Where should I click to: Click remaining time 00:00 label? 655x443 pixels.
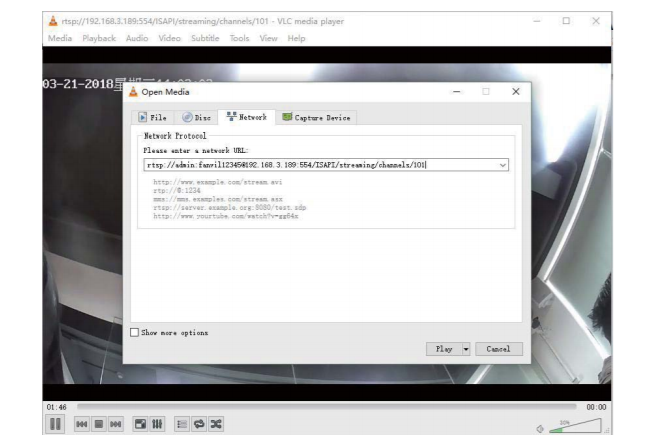(x=596, y=407)
